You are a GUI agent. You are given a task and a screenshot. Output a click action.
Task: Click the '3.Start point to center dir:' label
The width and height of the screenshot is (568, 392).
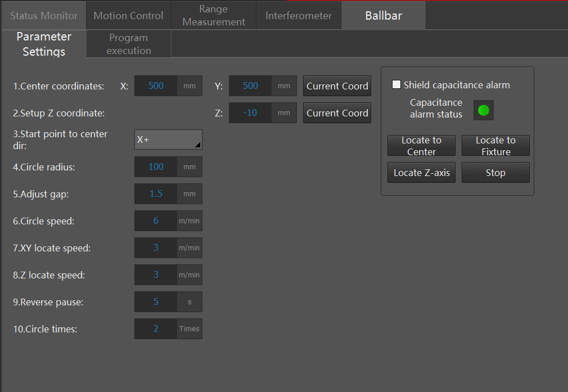pos(60,140)
